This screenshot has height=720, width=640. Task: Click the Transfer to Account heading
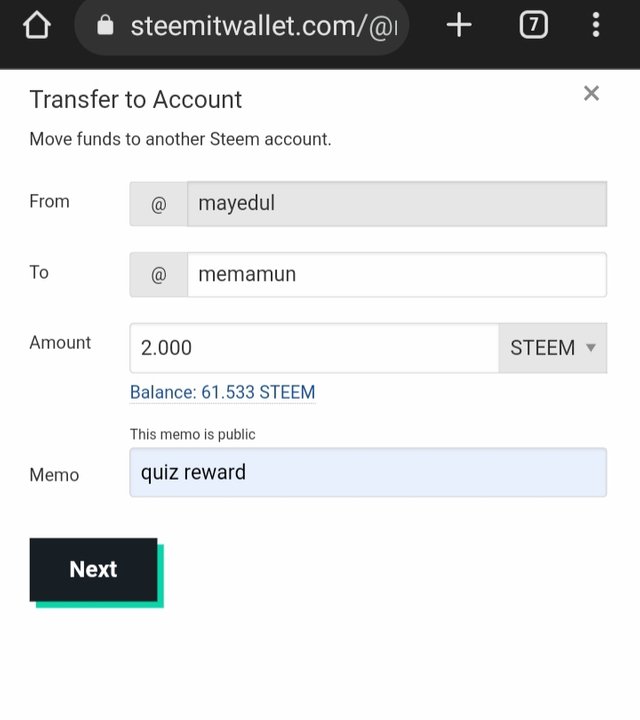coord(136,100)
